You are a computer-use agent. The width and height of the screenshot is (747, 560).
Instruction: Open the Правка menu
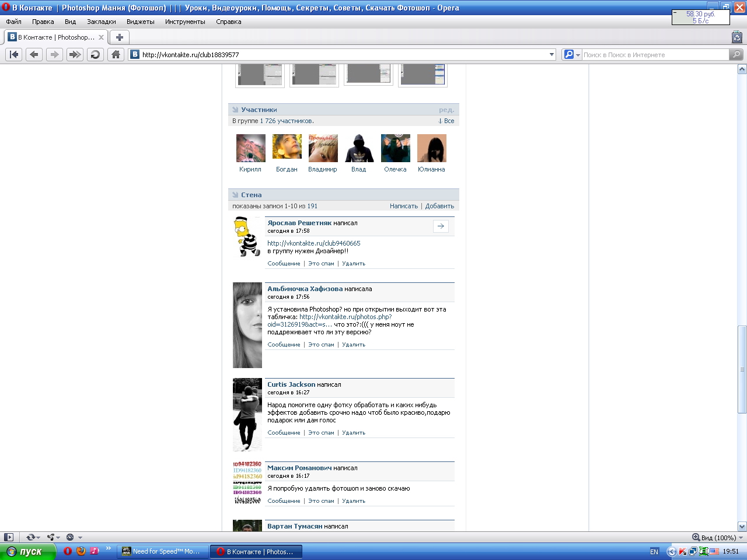pyautogui.click(x=43, y=22)
